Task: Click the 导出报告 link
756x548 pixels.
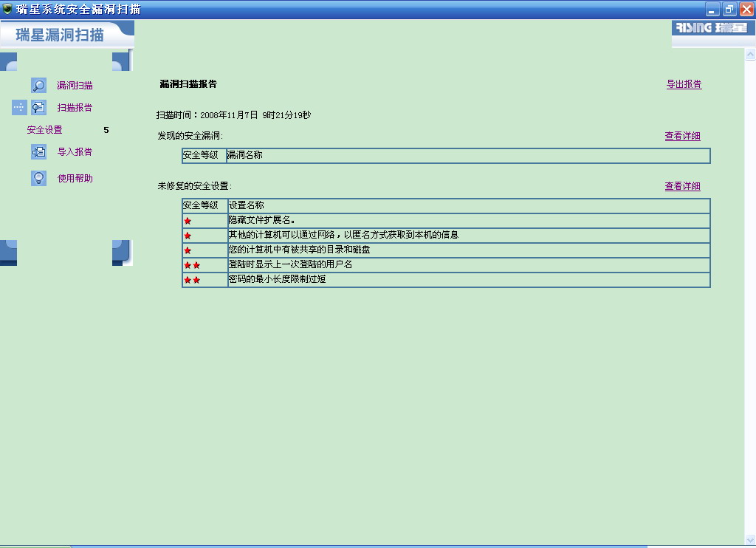Action: [684, 84]
